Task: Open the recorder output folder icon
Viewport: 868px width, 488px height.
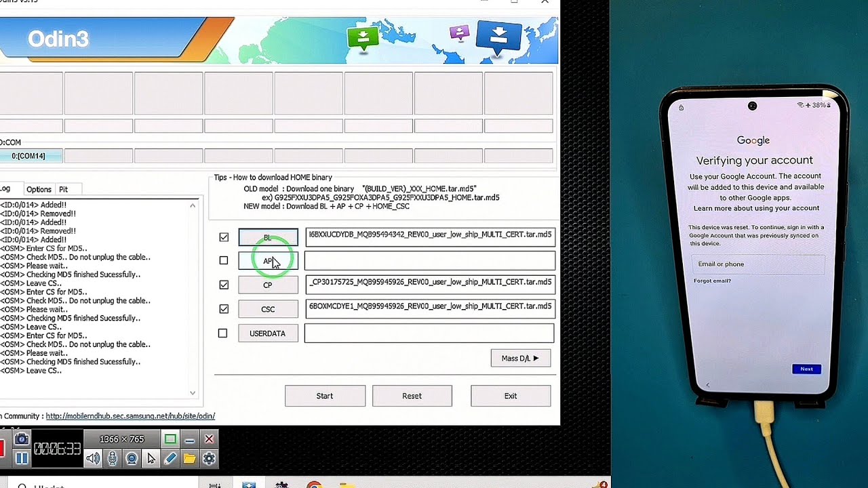Action: coord(189,459)
